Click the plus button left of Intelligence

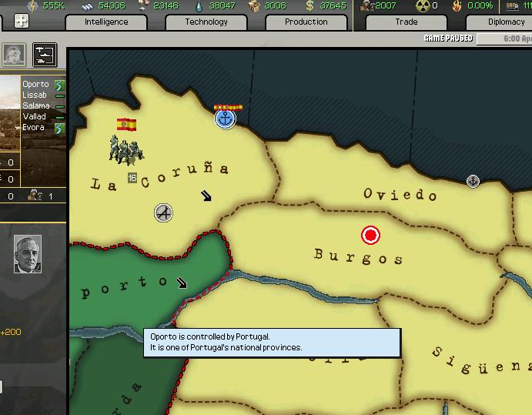pyautogui.click(x=22, y=22)
